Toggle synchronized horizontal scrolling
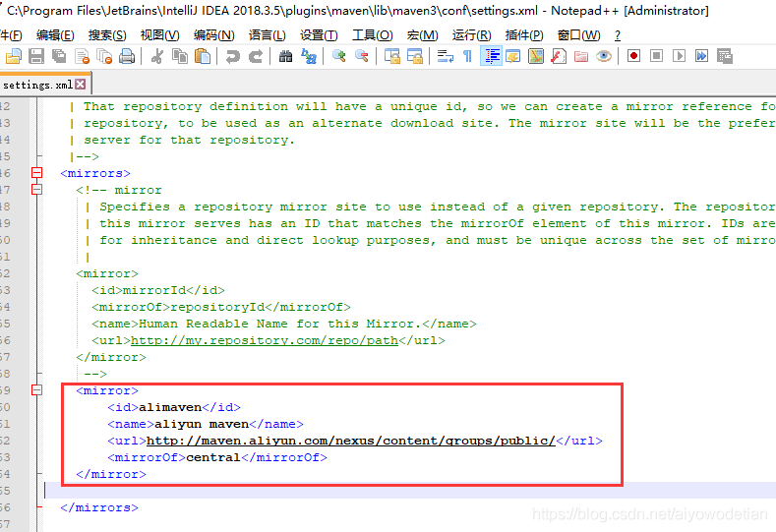This screenshot has height=532, width=776. click(x=415, y=56)
